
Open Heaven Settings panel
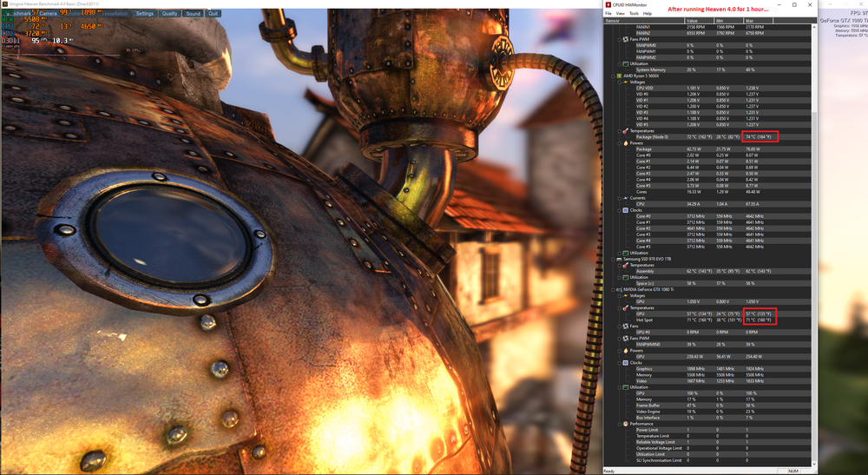tap(144, 13)
